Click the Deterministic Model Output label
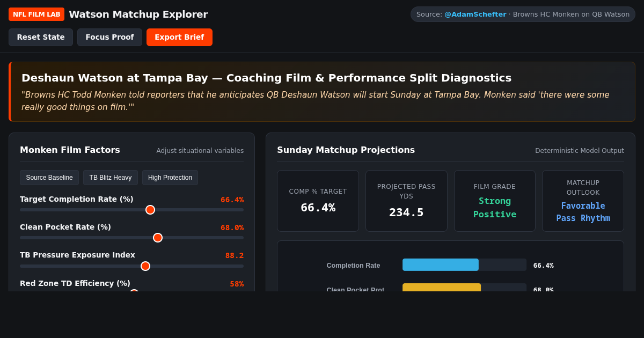Viewport: 644px width, 338px height. (x=580, y=151)
